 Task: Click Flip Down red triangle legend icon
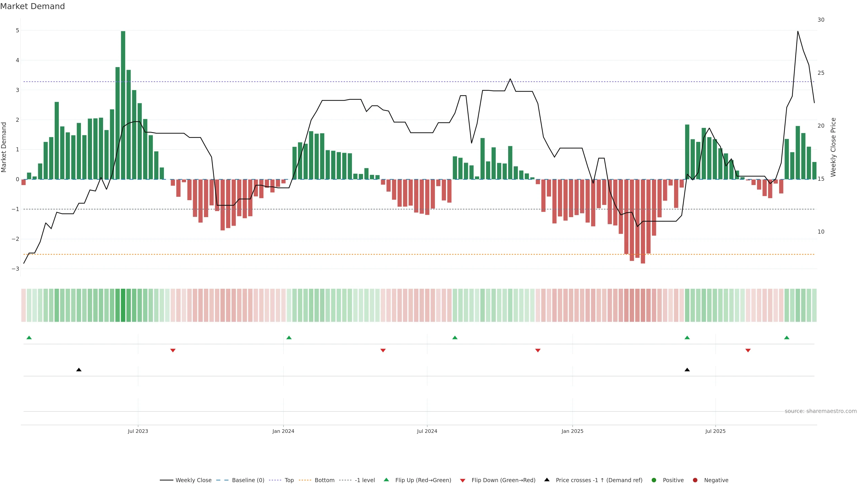(463, 481)
